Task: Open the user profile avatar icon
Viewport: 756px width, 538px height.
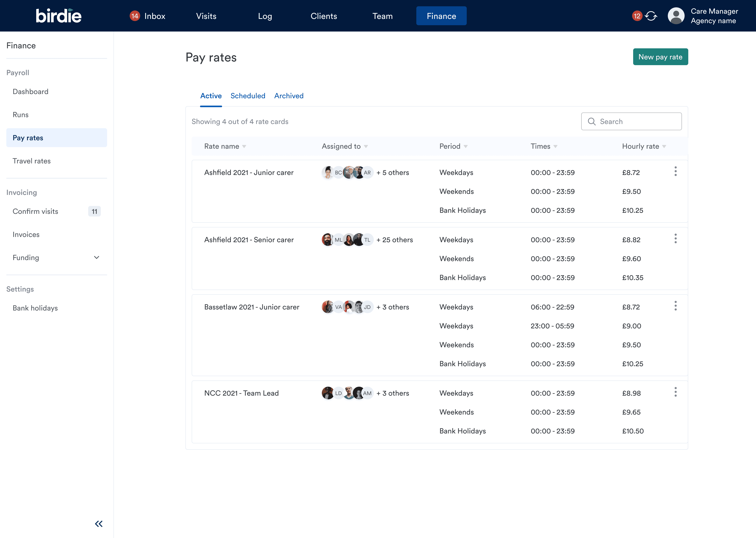Action: (676, 16)
